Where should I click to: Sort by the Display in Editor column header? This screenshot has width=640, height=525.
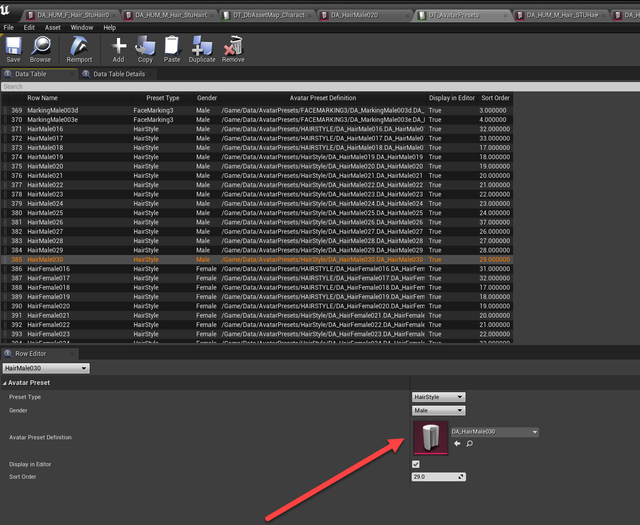pyautogui.click(x=452, y=98)
